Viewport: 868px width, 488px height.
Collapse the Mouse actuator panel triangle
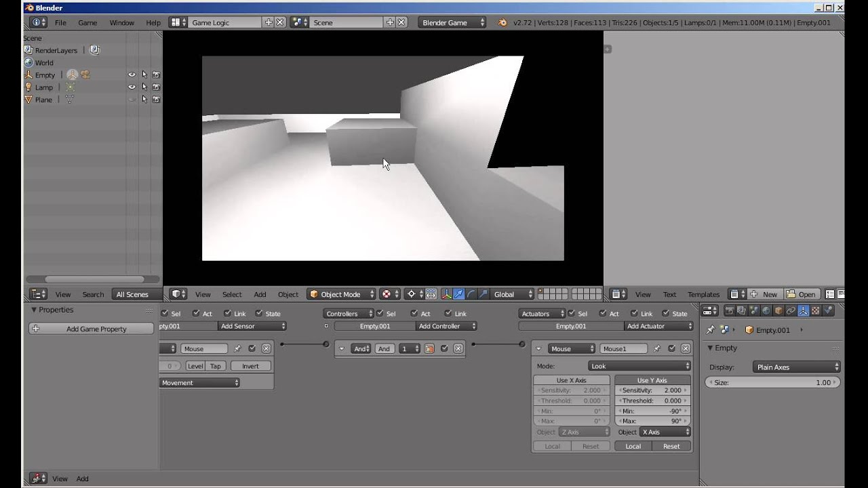click(538, 348)
